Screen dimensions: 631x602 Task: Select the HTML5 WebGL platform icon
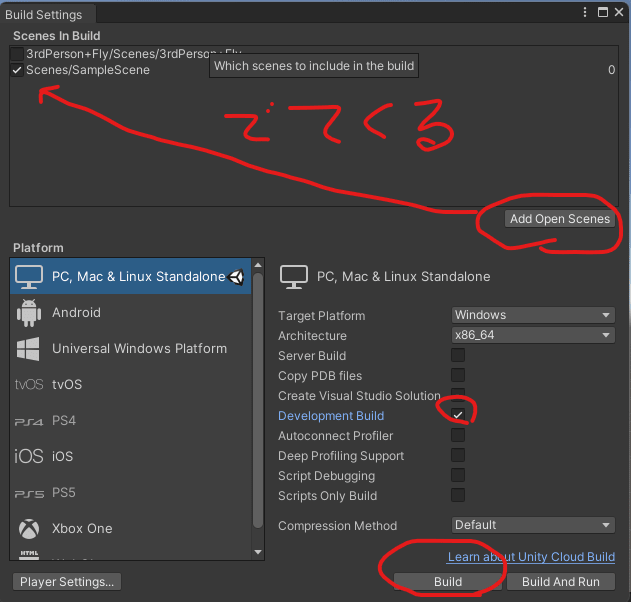[x=29, y=555]
